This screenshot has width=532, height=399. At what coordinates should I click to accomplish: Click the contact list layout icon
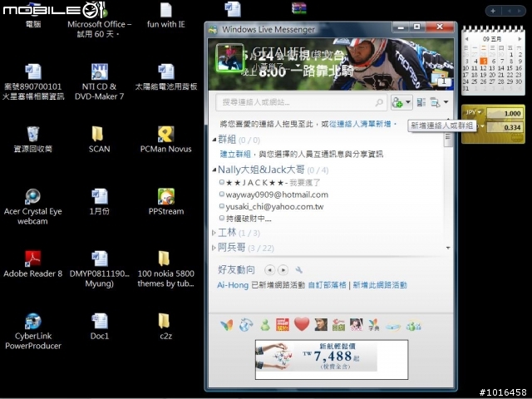421,102
